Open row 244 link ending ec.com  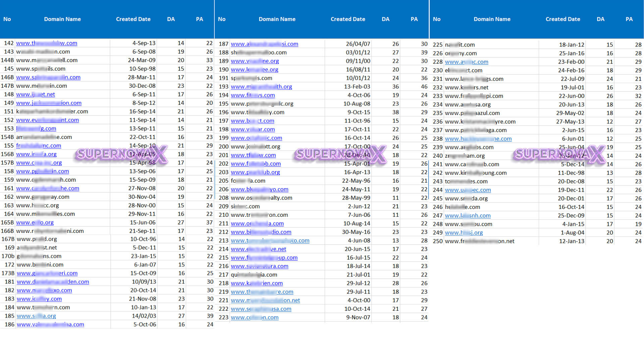click(468, 190)
